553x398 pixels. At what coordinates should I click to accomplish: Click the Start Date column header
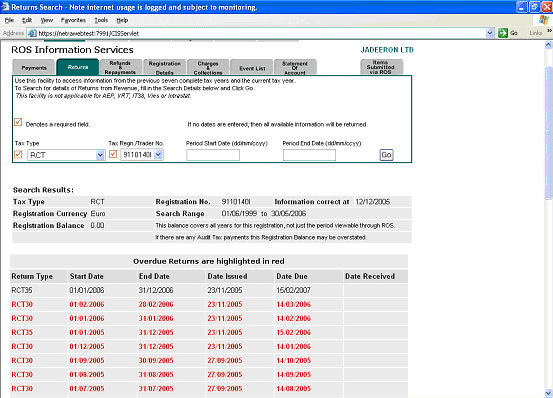click(87, 276)
